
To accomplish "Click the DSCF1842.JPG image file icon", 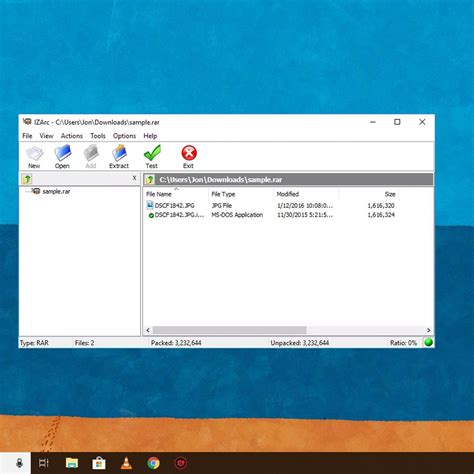I will point(150,205).
